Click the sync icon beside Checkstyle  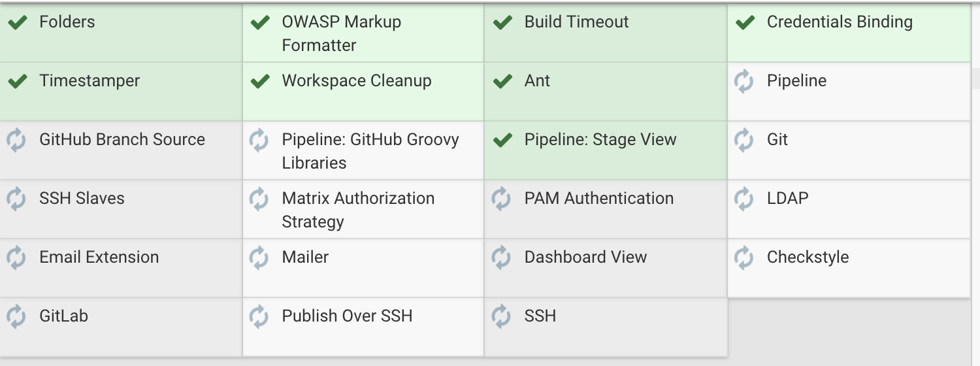pyautogui.click(x=744, y=258)
